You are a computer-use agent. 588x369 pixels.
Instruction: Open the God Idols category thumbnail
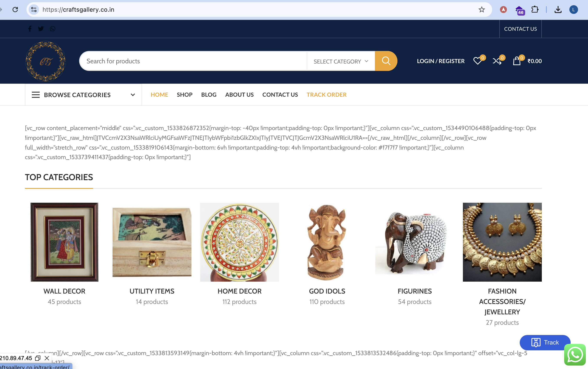(x=327, y=242)
